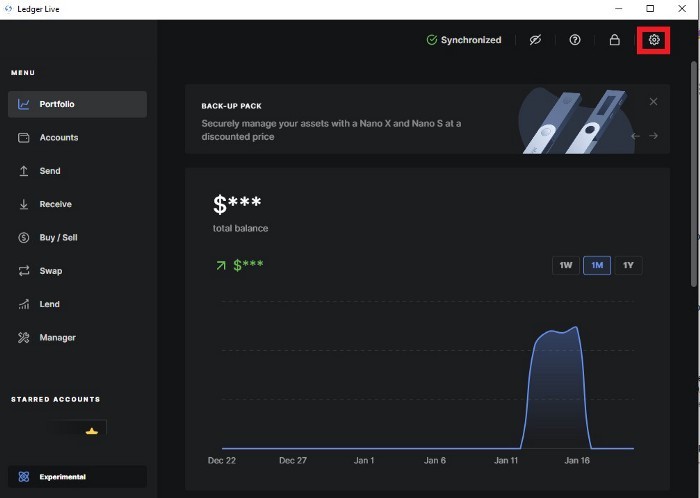Screen dimensions: 700x498
Task: Select the 1Y chart range
Action: tap(628, 266)
